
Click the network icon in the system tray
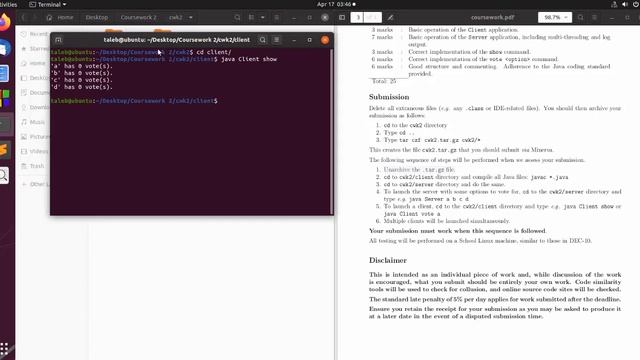coord(614,4)
